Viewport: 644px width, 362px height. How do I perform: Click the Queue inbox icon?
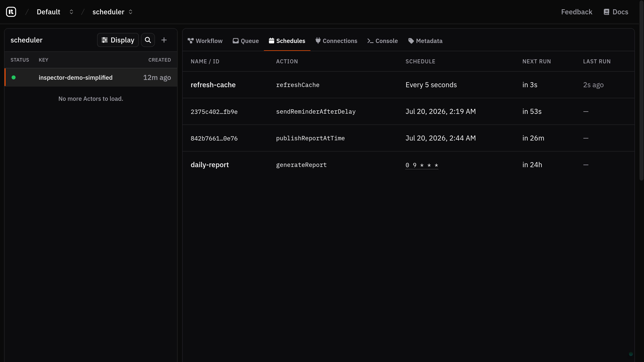coord(235,41)
